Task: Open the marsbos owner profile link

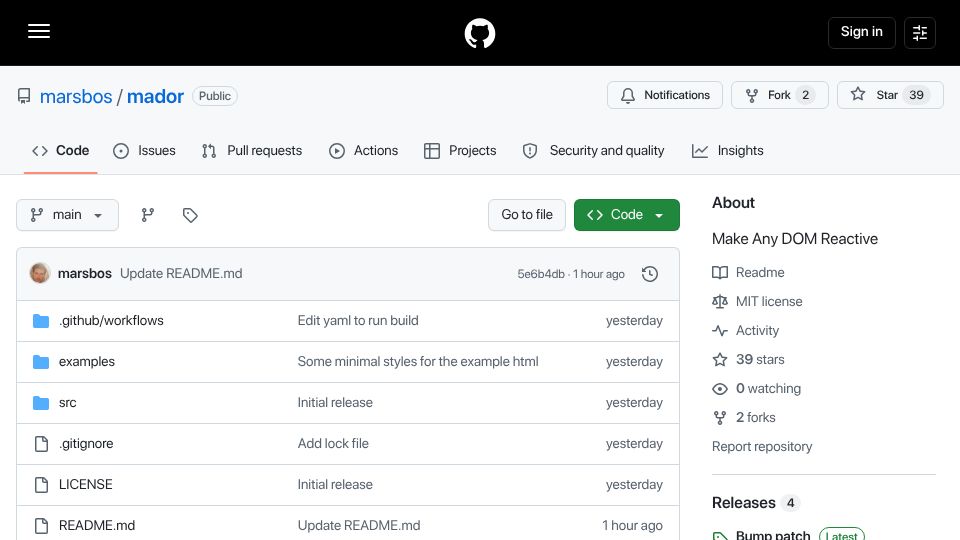Action: [x=76, y=96]
